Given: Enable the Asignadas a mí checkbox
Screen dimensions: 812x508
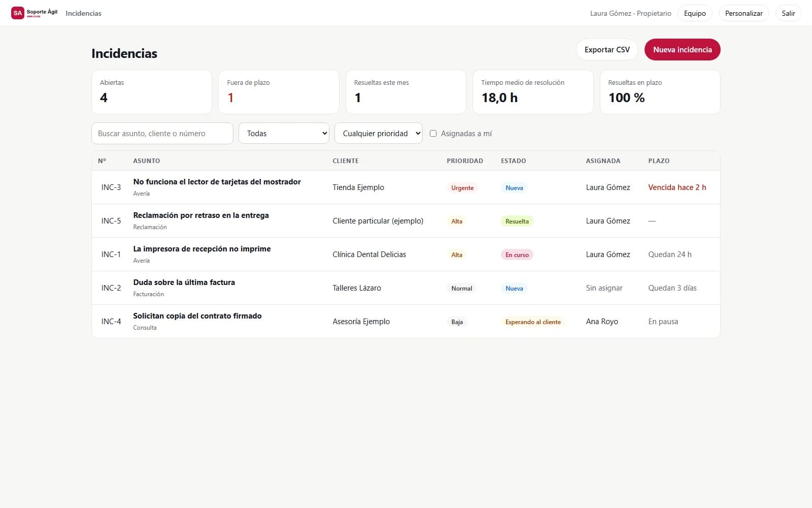Looking at the screenshot, I should 433,134.
